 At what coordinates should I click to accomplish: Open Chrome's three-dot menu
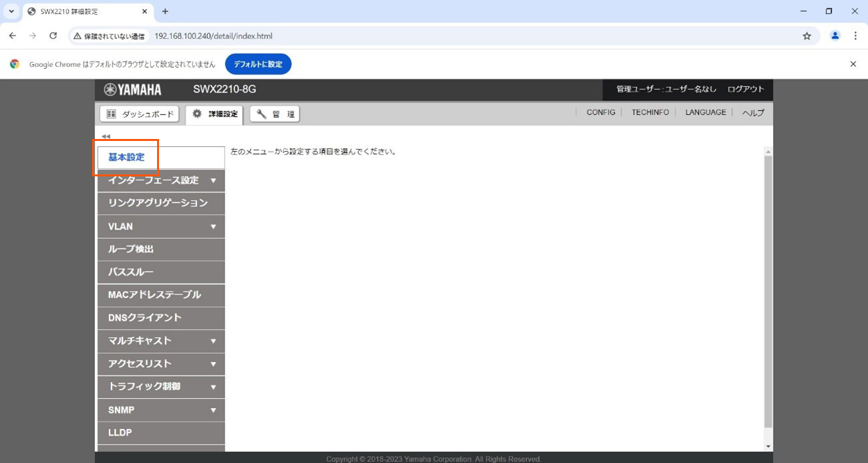pos(855,36)
